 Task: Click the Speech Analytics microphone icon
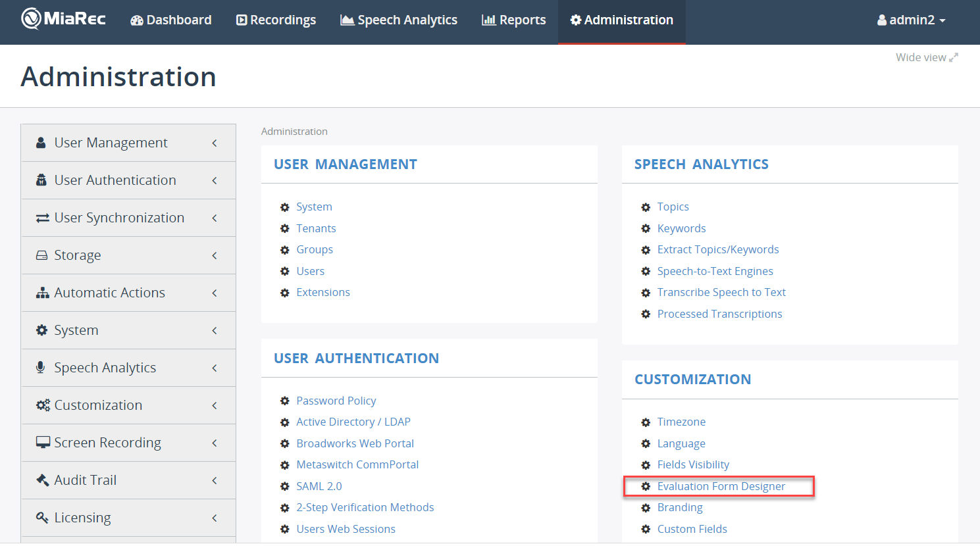pyautogui.click(x=41, y=368)
